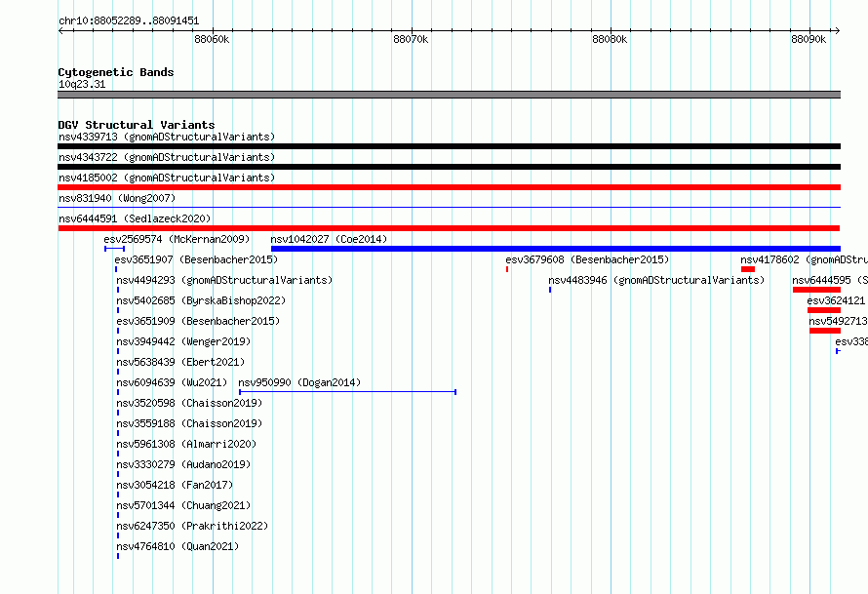
Task: Open the nsv4764810 Quan2021 label
Action: (178, 546)
